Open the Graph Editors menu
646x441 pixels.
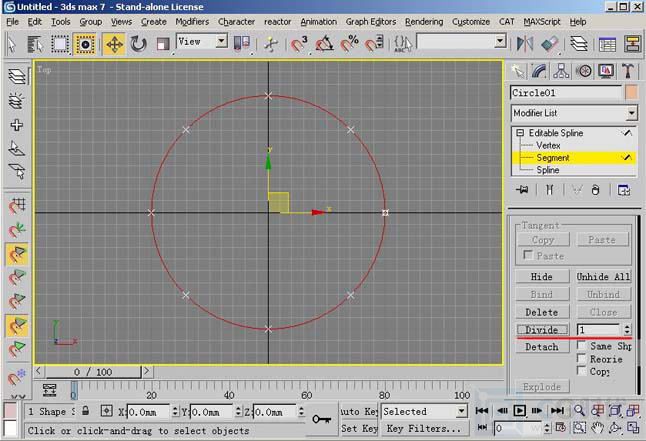click(371, 21)
